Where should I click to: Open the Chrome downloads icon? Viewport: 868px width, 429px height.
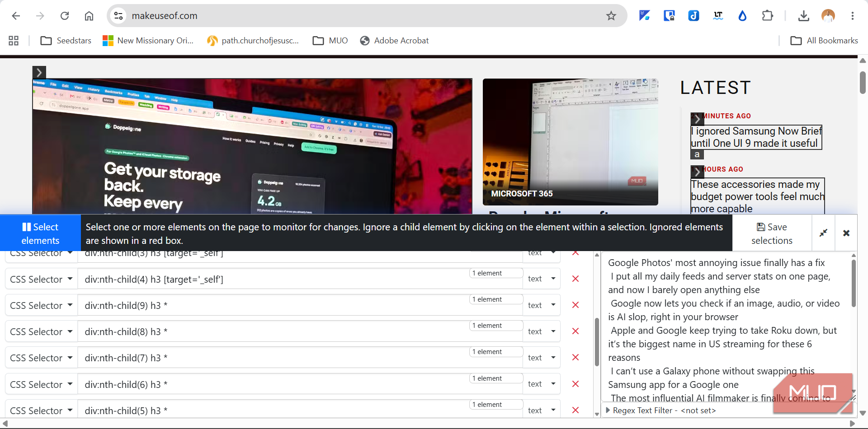coord(803,16)
